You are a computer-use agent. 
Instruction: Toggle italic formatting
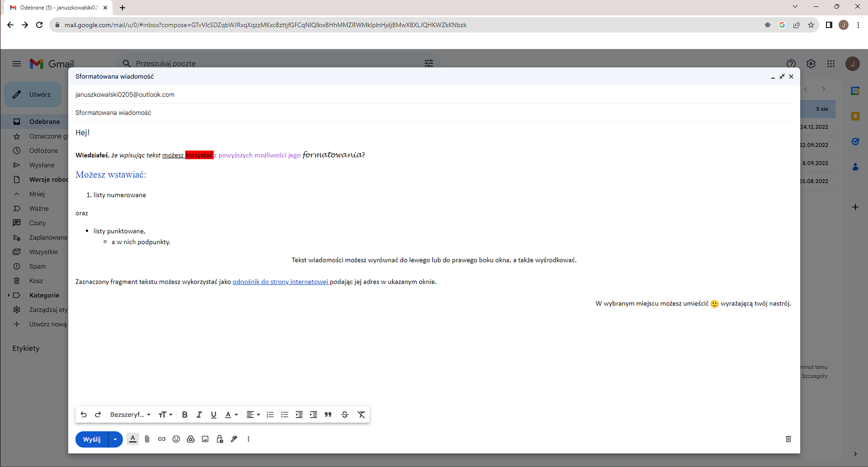click(199, 415)
